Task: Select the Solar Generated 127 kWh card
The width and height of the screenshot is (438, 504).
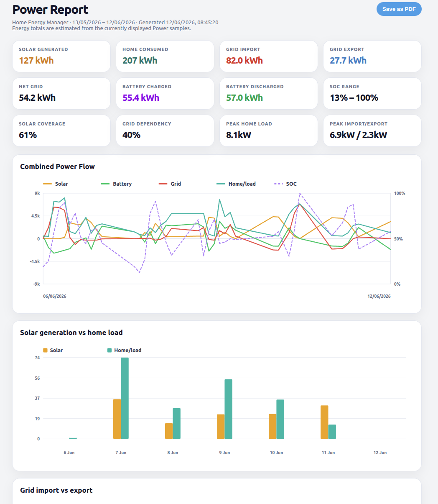Action: [x=61, y=56]
